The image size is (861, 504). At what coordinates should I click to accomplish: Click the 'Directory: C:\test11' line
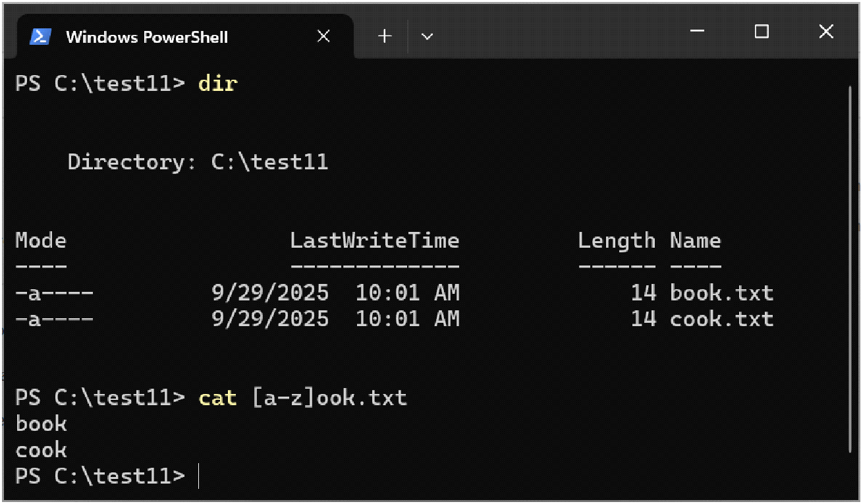click(198, 162)
